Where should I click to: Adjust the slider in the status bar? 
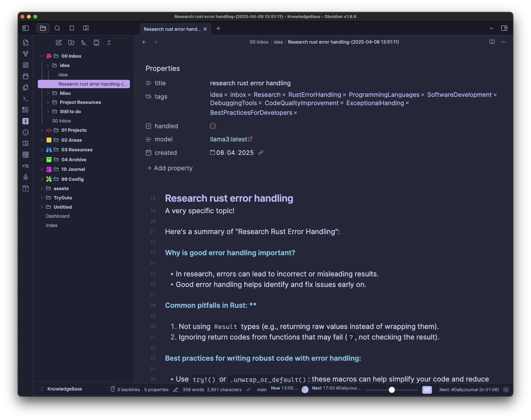coord(392,390)
